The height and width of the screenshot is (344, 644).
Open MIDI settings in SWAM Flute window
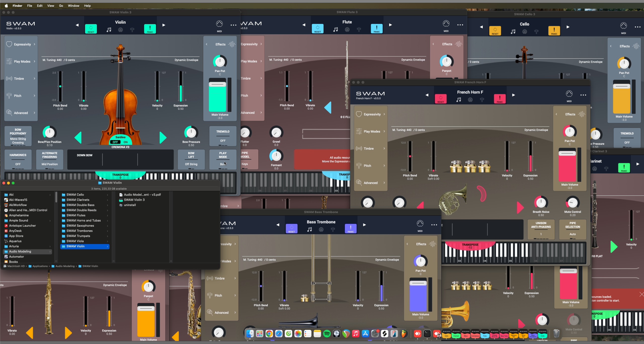point(446,26)
